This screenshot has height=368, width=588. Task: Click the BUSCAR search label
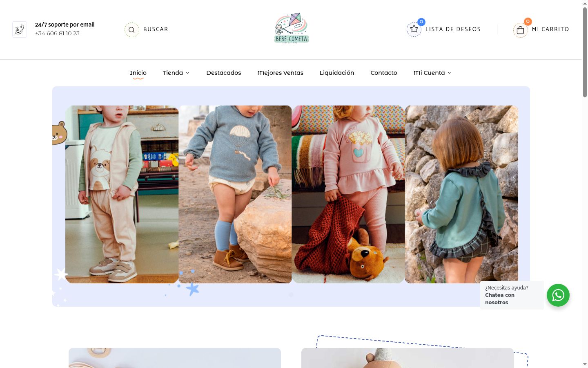(156, 29)
